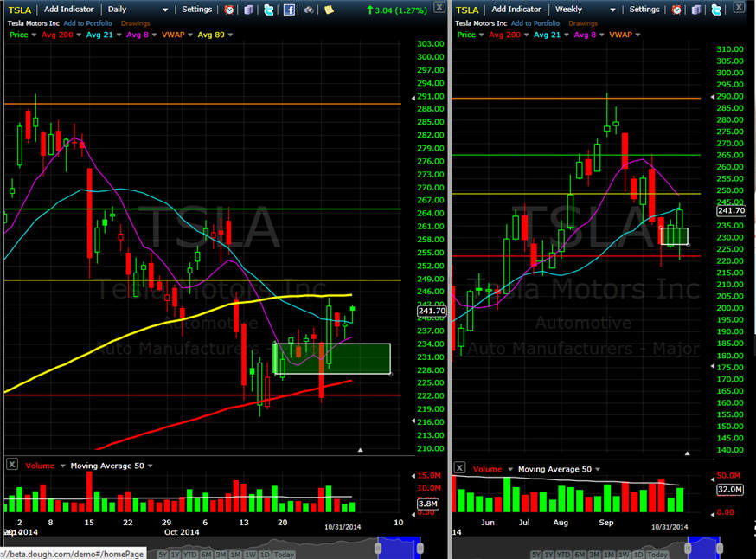Open Add Indicator in the Weekly chart
This screenshot has height=559, width=756.
[516, 10]
